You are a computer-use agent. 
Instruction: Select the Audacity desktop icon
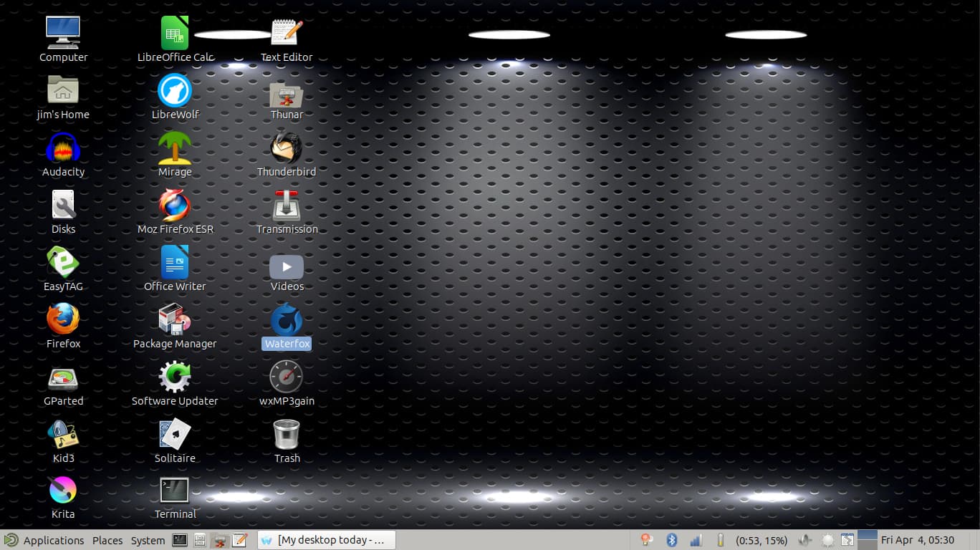(63, 148)
